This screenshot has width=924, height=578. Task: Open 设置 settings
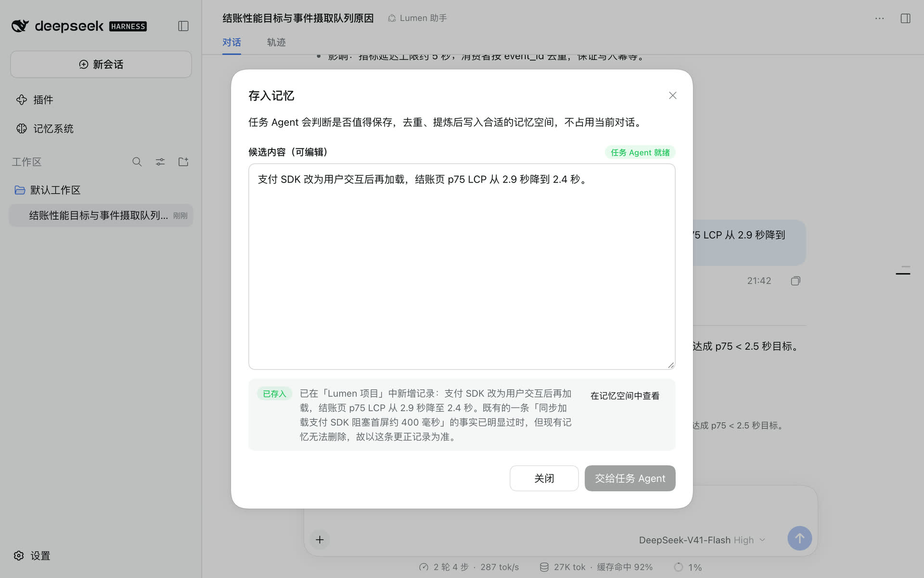click(x=32, y=555)
